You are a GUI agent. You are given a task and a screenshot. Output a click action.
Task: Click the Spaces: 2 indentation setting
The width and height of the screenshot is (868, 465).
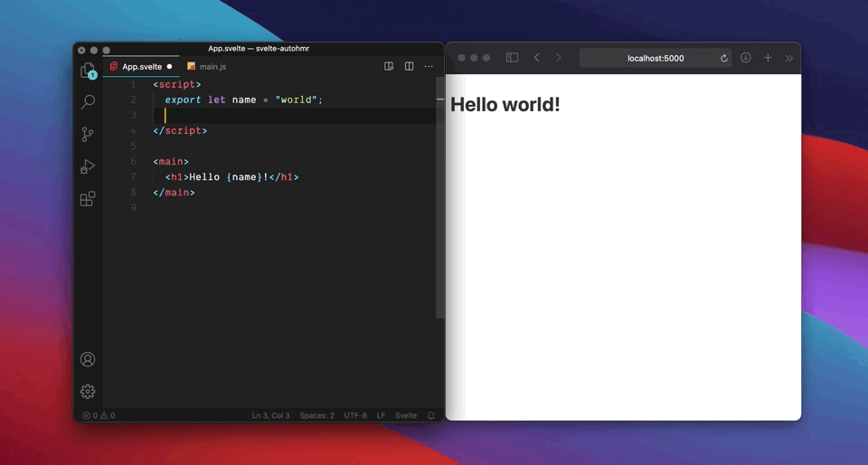(x=316, y=415)
